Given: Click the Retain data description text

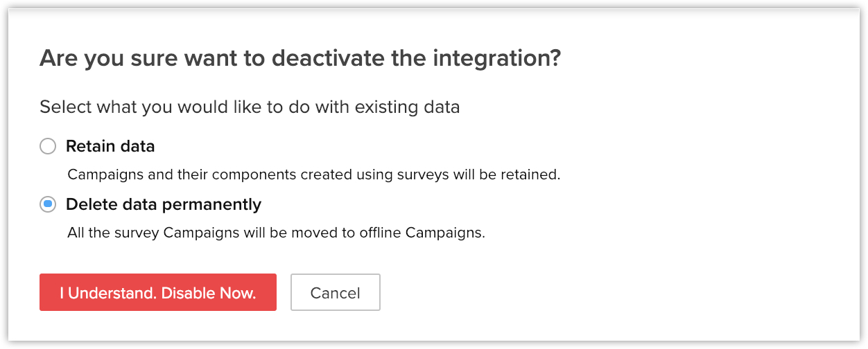Looking at the screenshot, I should click(x=313, y=174).
